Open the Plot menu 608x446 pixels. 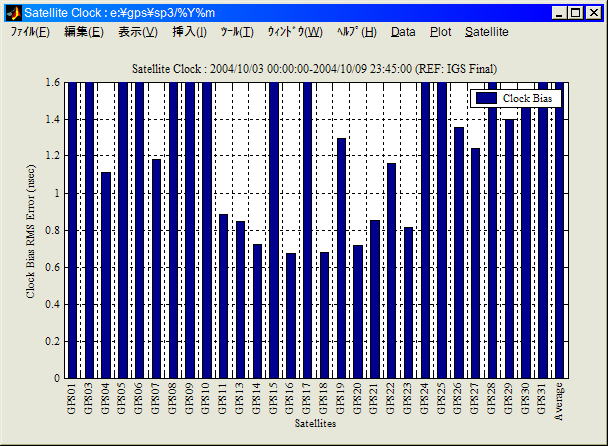pyautogui.click(x=440, y=32)
